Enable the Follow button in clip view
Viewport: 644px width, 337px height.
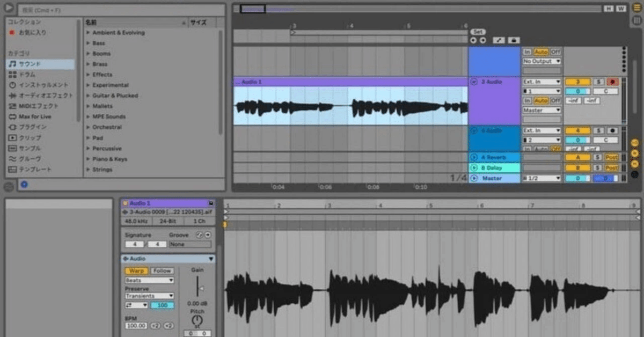tap(162, 271)
